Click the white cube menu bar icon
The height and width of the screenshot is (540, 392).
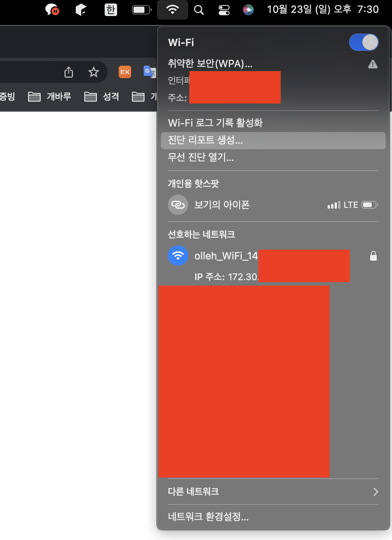point(80,10)
